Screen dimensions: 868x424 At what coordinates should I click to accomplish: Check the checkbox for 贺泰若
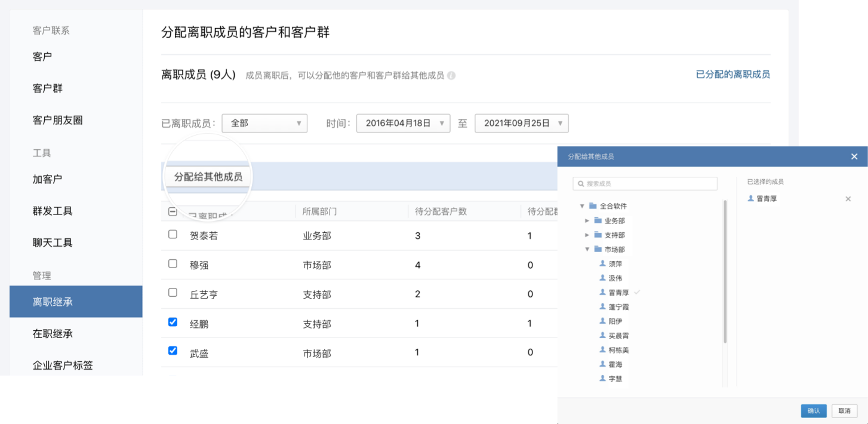pos(173,235)
